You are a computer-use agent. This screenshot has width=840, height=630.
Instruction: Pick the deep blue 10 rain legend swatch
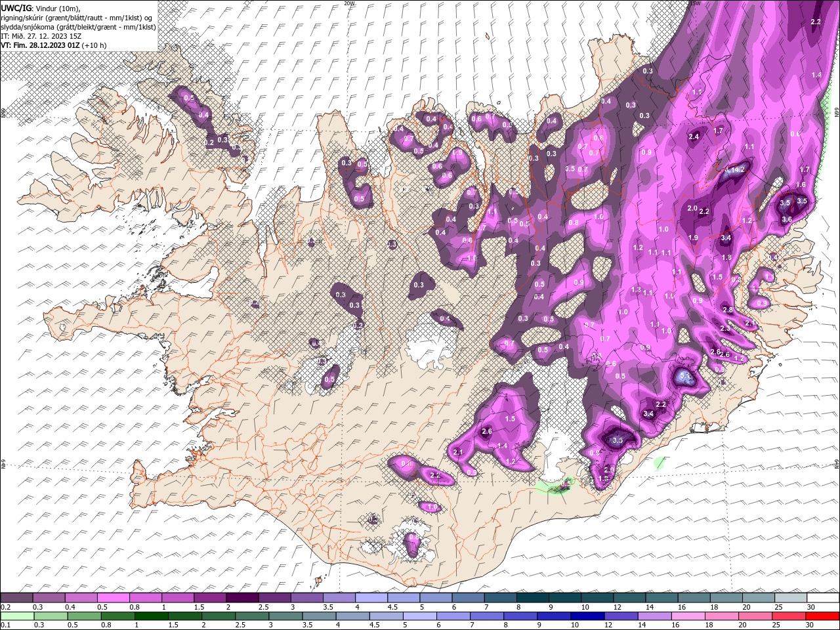click(587, 616)
